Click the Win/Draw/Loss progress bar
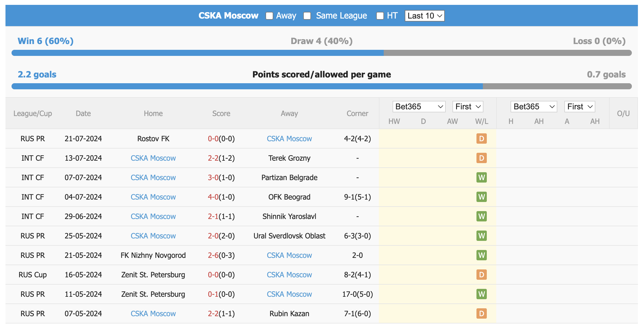This screenshot has height=325, width=644. click(322, 53)
